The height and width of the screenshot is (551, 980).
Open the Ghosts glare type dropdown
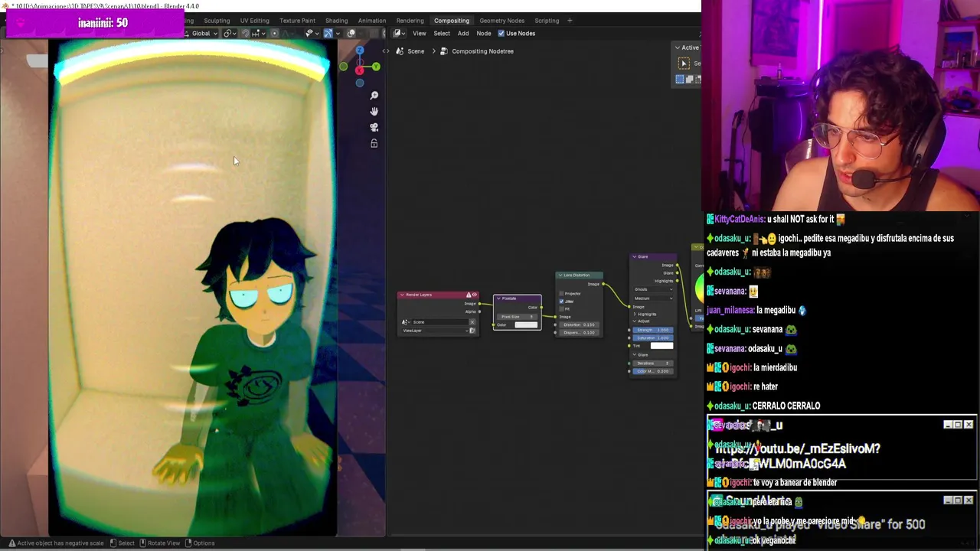pyautogui.click(x=653, y=289)
